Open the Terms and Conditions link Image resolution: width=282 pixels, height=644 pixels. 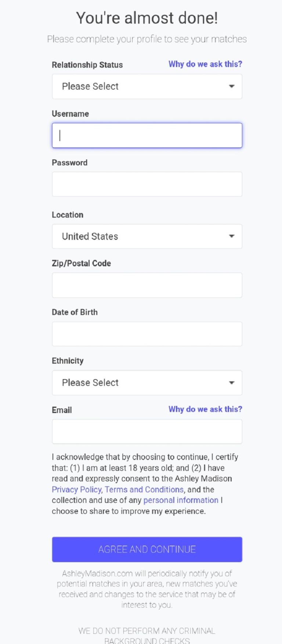(144, 490)
